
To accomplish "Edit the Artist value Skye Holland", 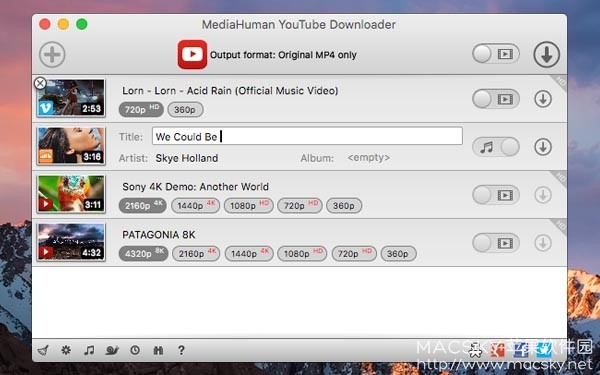I will pos(187,158).
